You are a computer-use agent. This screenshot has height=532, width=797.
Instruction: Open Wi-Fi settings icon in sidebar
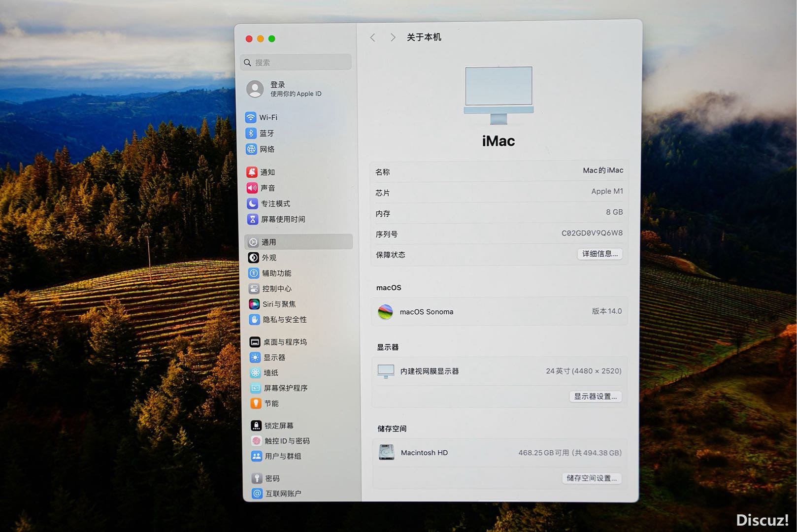(251, 117)
